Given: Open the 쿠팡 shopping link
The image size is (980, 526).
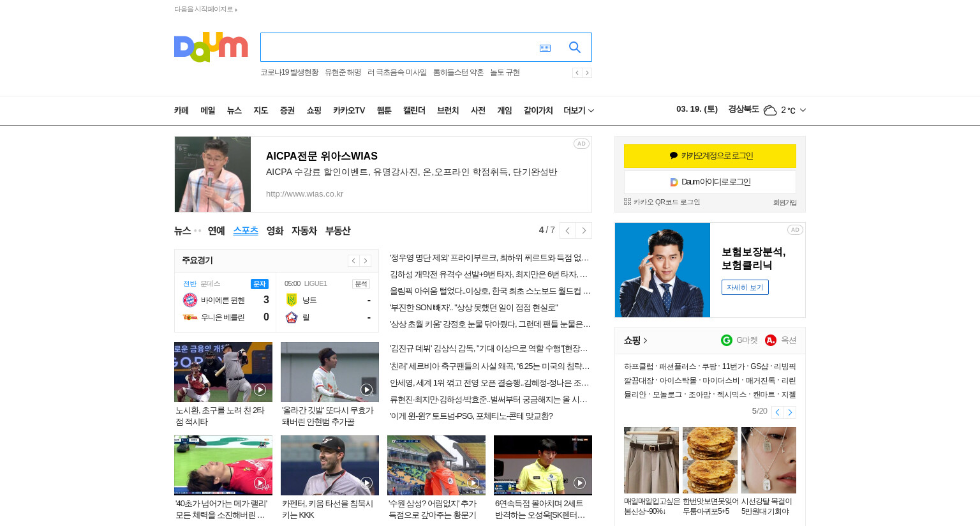Looking at the screenshot, I should coord(709,366).
